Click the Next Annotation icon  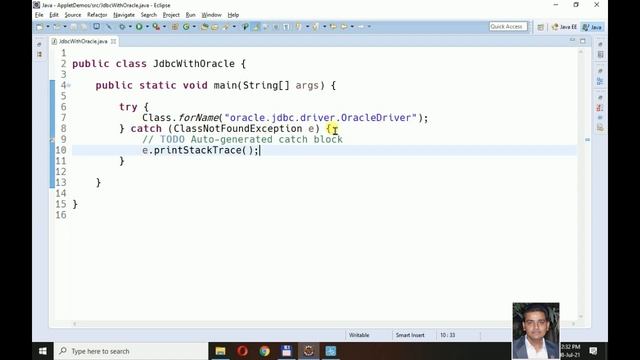click(x=298, y=27)
